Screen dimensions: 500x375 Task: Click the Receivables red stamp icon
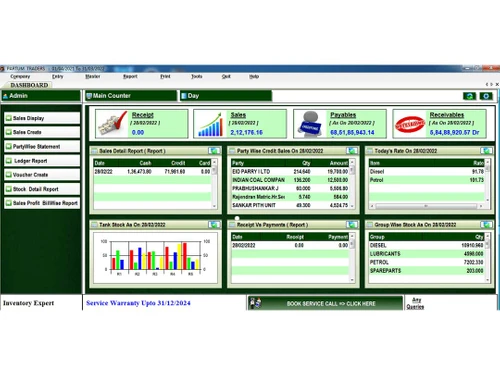coord(410,124)
